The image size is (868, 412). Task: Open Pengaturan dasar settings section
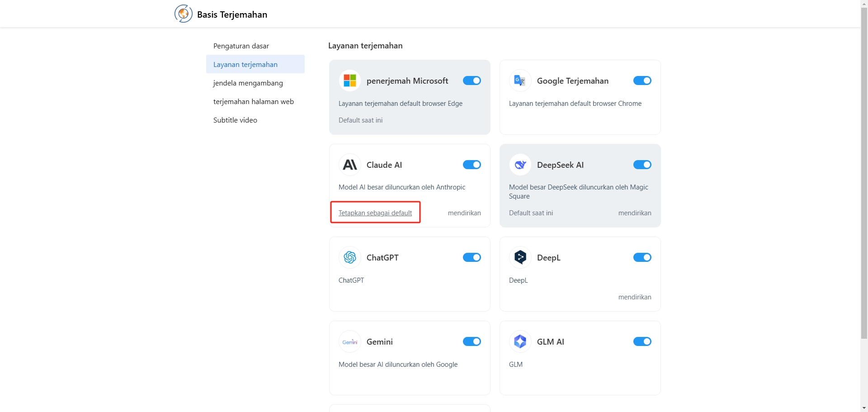(x=255, y=46)
